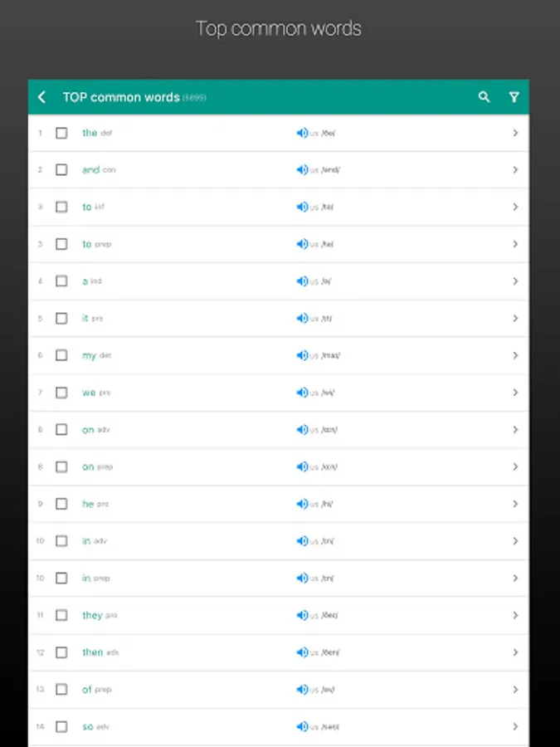Viewport: 560px width, 747px height.
Task: Play pronunciation audio for 'they'
Action: 302,615
